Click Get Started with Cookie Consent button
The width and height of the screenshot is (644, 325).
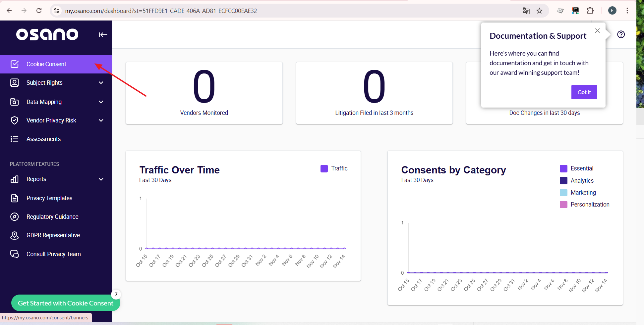[x=66, y=303]
